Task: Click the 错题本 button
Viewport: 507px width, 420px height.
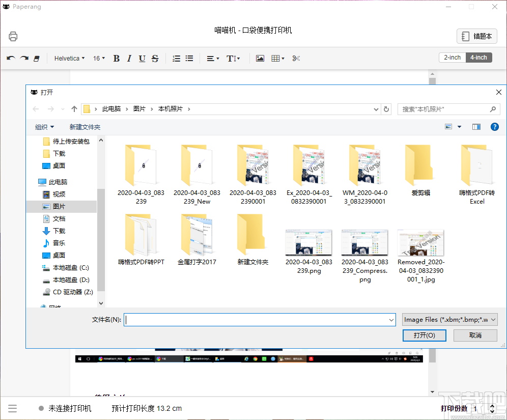Action: tap(476, 36)
